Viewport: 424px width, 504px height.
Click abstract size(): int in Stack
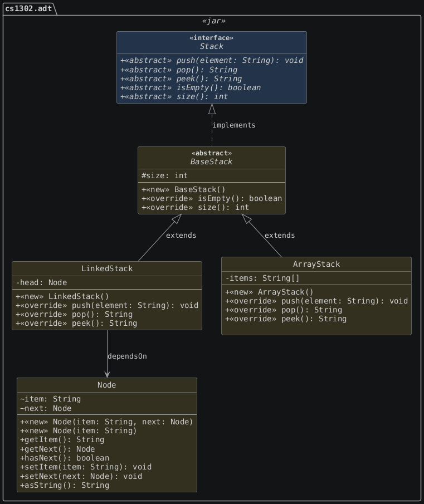tap(174, 96)
